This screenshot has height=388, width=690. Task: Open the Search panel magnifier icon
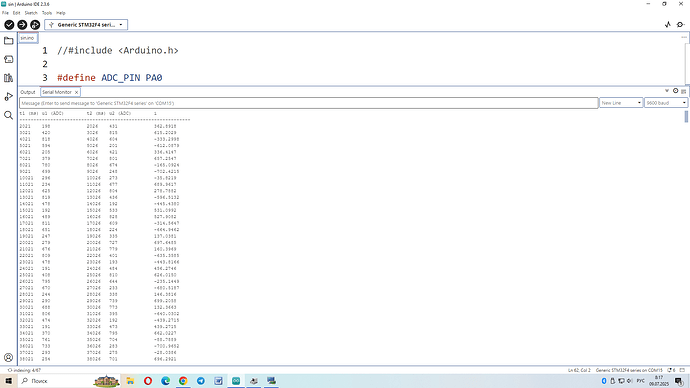[x=8, y=115]
